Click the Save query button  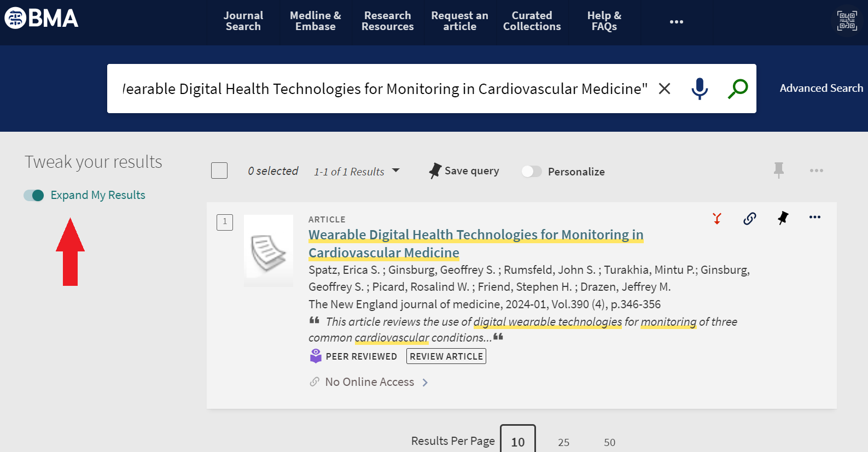click(x=464, y=171)
